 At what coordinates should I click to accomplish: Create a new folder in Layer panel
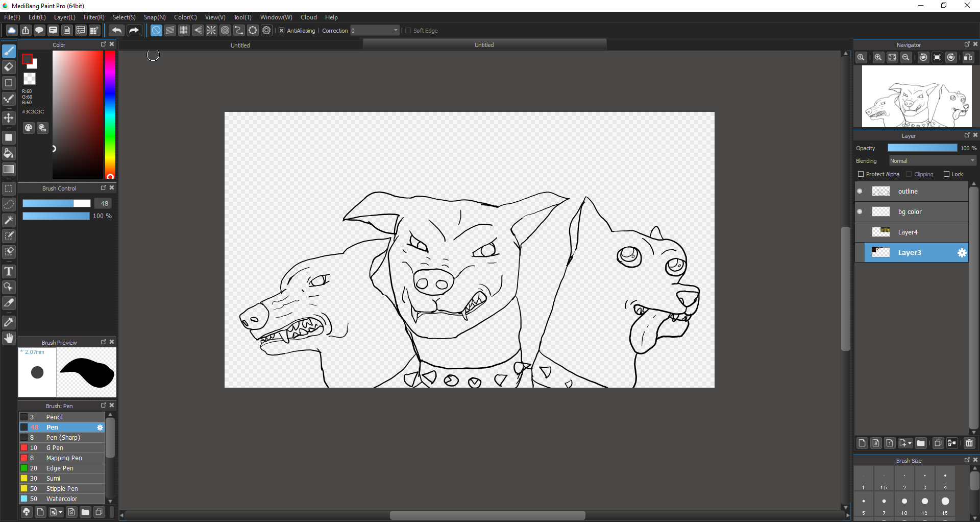921,443
